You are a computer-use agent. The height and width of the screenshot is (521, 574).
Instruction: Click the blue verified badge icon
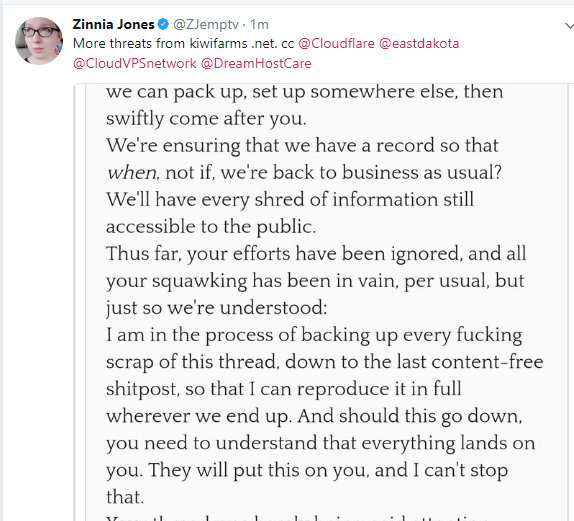click(163, 25)
